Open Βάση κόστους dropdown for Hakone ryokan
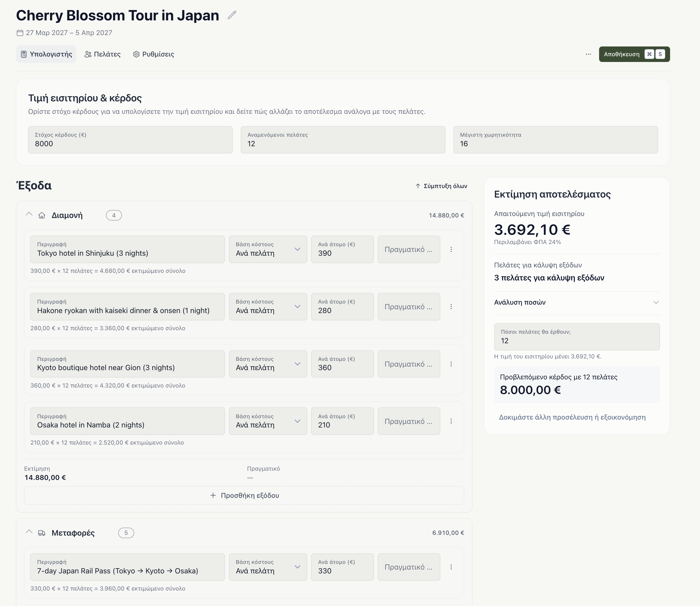Screen dimensions: 700x606 (268, 307)
